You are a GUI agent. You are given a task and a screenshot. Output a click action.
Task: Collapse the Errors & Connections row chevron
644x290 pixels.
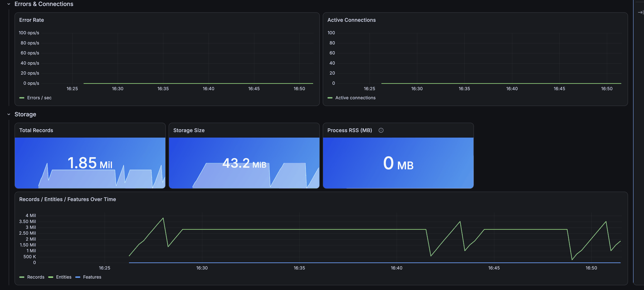9,4
